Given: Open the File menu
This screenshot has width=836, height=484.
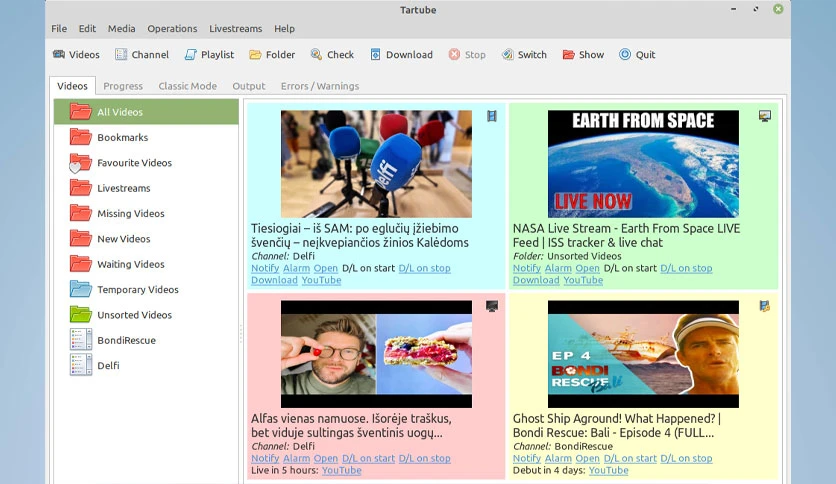Looking at the screenshot, I should pos(59,29).
